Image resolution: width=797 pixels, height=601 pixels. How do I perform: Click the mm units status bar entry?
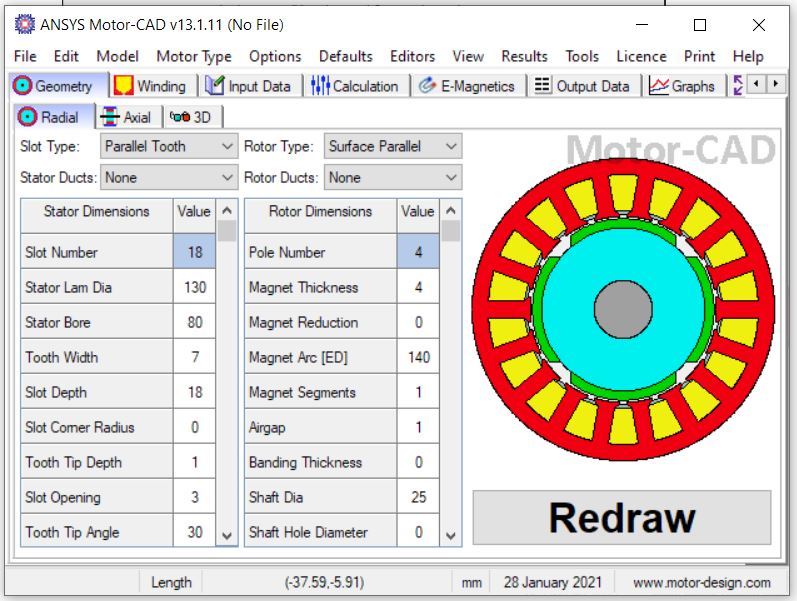471,582
